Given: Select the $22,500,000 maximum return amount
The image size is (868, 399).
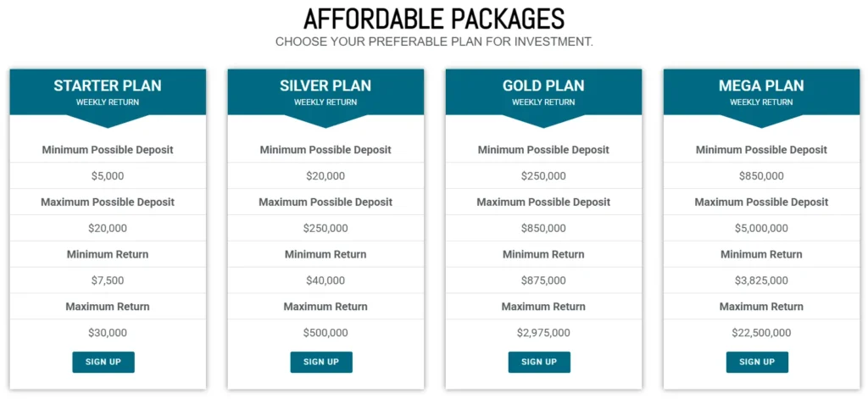Looking at the screenshot, I should (x=761, y=333).
